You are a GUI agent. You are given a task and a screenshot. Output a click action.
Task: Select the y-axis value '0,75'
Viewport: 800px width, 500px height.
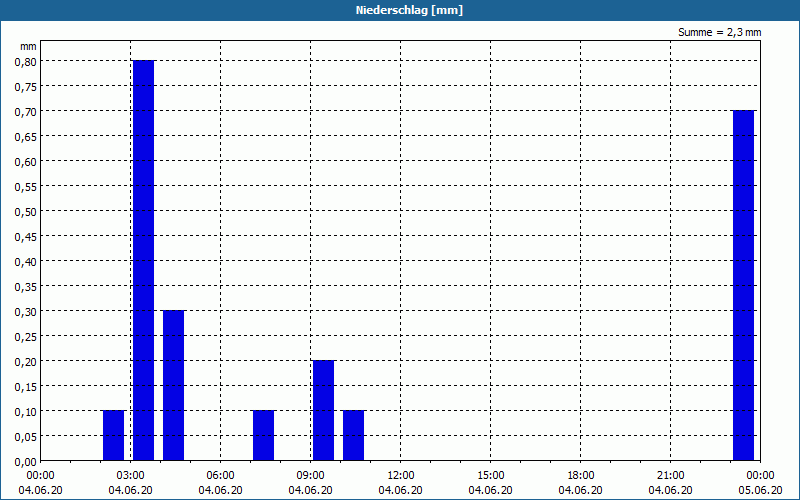[x=26, y=87]
